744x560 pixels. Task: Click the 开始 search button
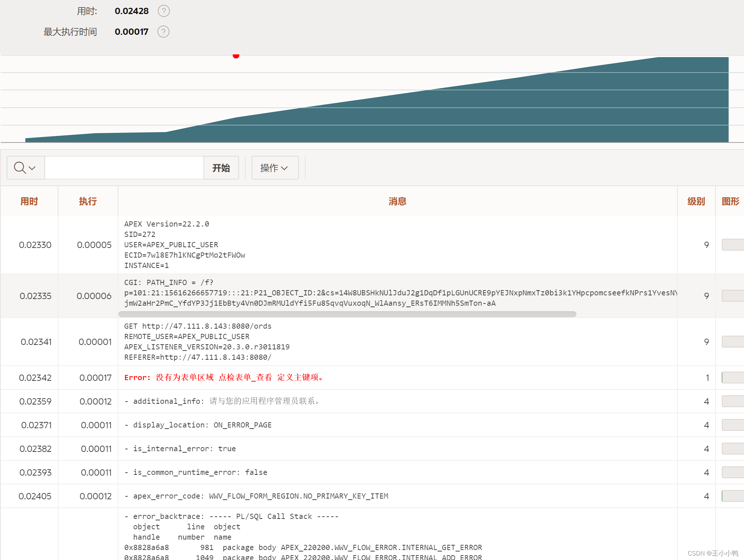[x=221, y=168]
